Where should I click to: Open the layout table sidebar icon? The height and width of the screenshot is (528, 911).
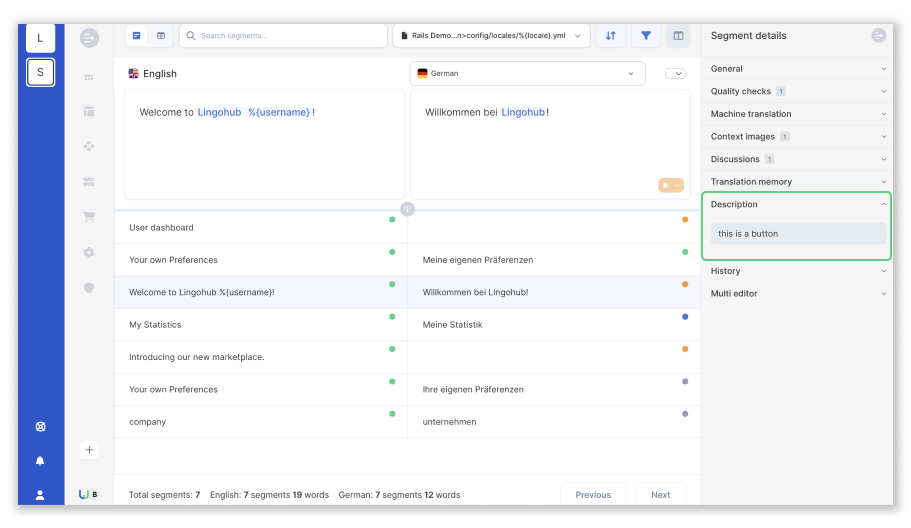(89, 112)
